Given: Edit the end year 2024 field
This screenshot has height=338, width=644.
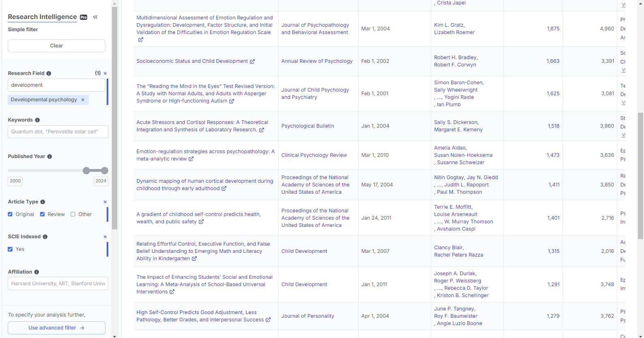Looking at the screenshot, I should click(101, 181).
